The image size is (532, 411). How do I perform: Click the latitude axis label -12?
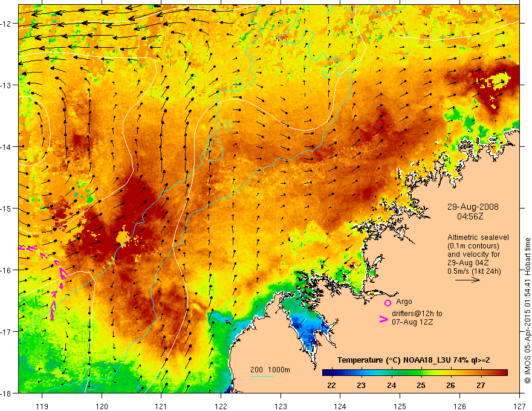[x=6, y=24]
